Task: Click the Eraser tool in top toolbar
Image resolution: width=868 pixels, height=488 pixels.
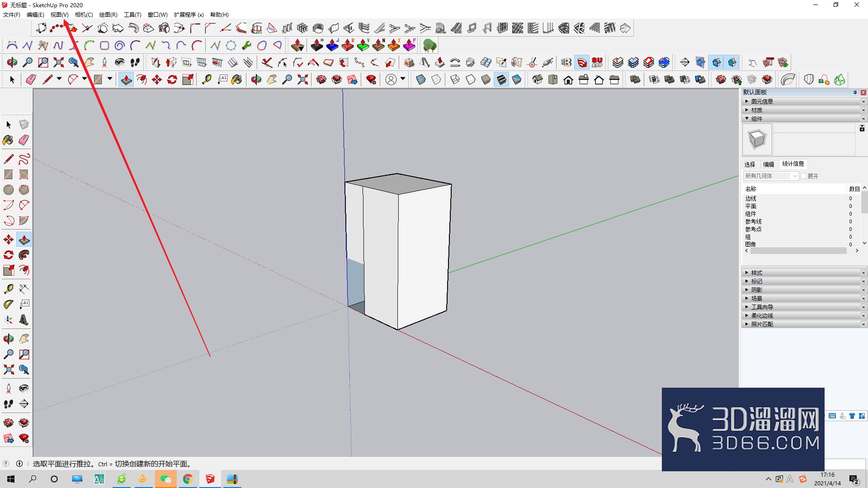Action: [31, 80]
